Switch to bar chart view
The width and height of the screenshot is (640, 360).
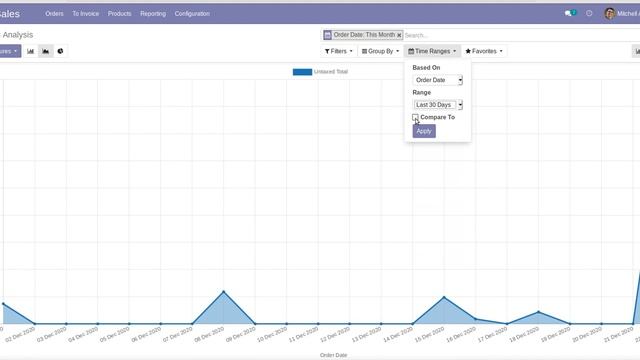(31, 51)
